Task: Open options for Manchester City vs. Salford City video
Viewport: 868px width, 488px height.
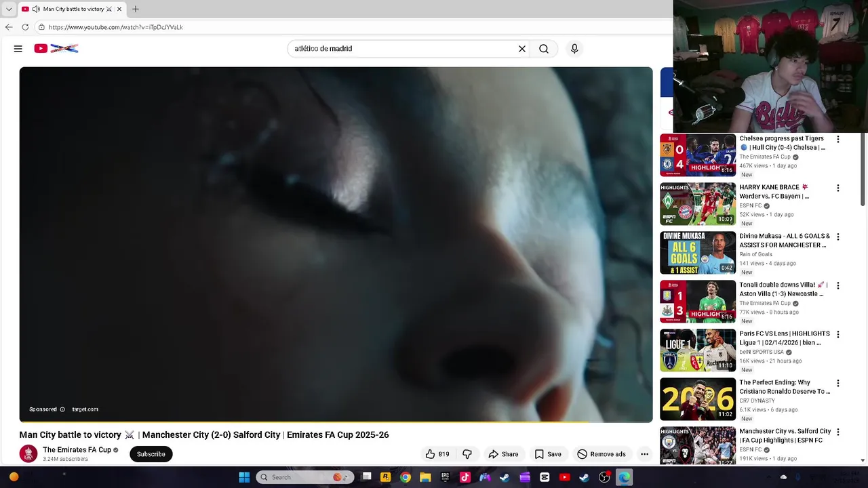Action: tap(838, 432)
